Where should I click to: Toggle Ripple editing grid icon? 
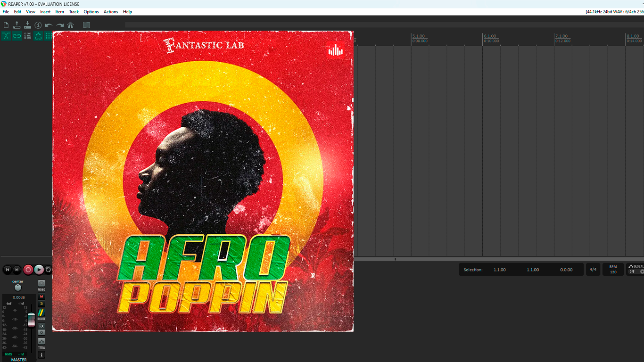tap(27, 36)
